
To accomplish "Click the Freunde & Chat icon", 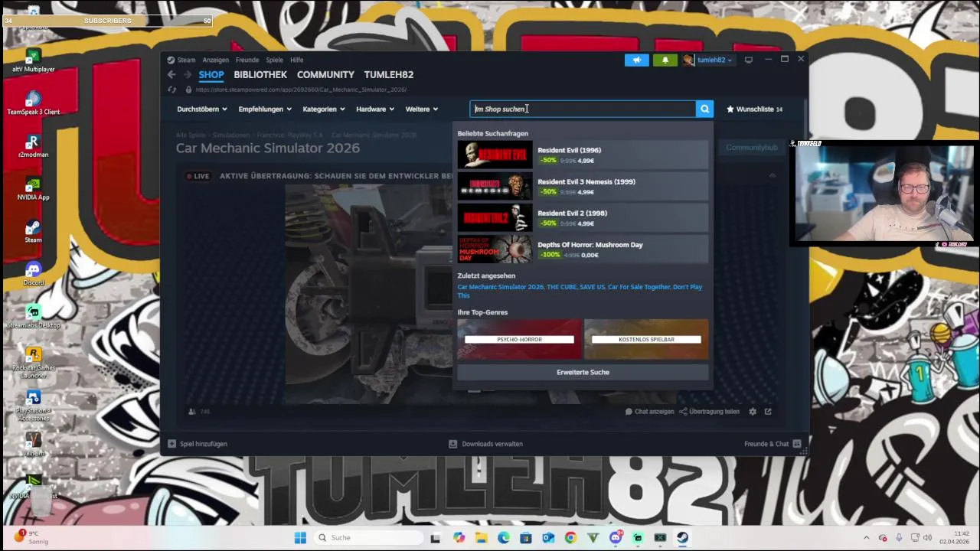I will 797,444.
